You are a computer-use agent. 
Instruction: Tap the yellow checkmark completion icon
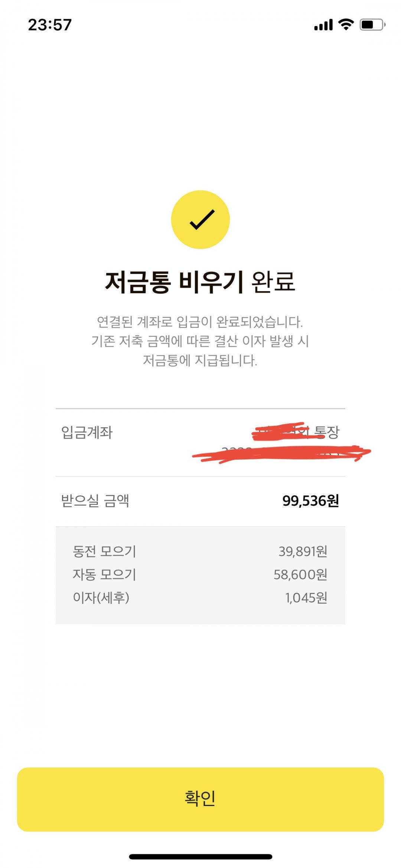(200, 219)
